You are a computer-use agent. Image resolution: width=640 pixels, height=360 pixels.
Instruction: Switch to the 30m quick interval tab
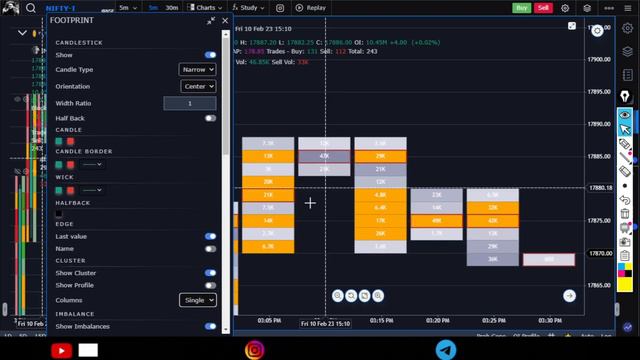(x=172, y=8)
